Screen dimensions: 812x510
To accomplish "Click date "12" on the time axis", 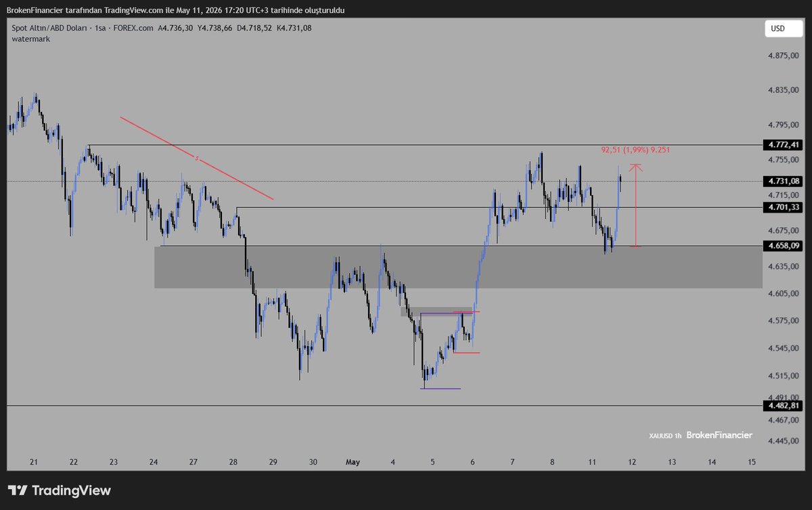I will [632, 462].
